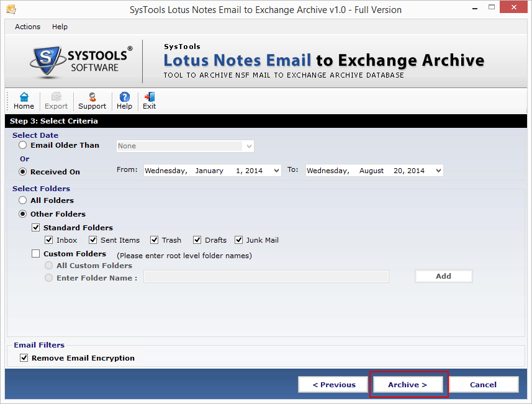Screen dimensions: 532x404
Task: Click the Previous button
Action: pyautogui.click(x=334, y=385)
